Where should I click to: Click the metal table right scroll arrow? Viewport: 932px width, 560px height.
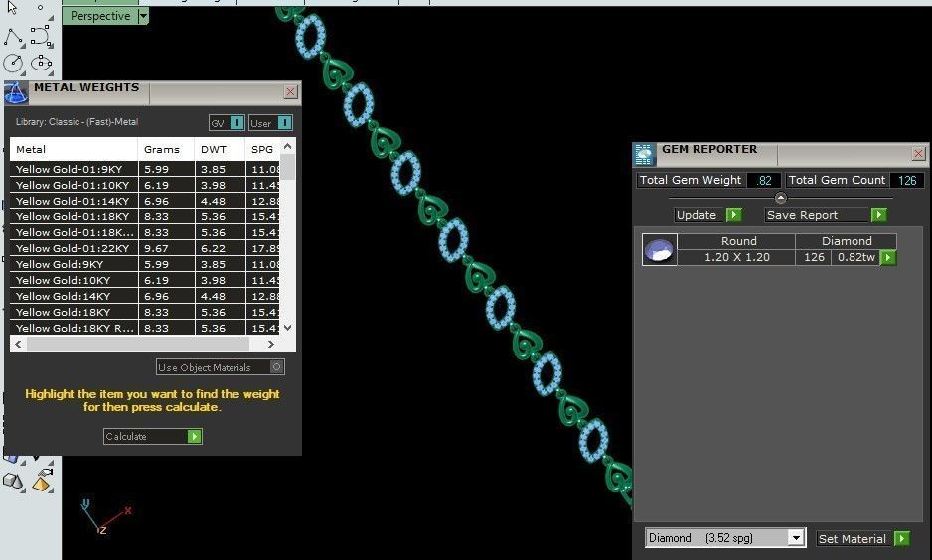pos(271,344)
